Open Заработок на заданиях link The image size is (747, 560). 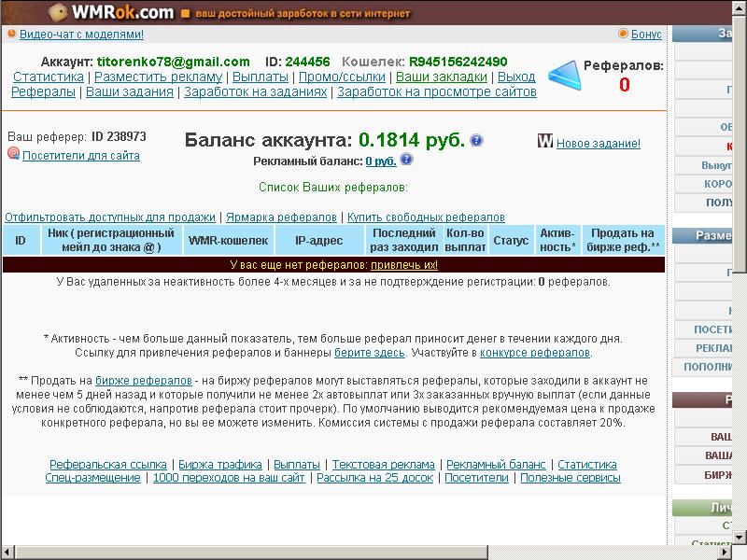point(255,91)
